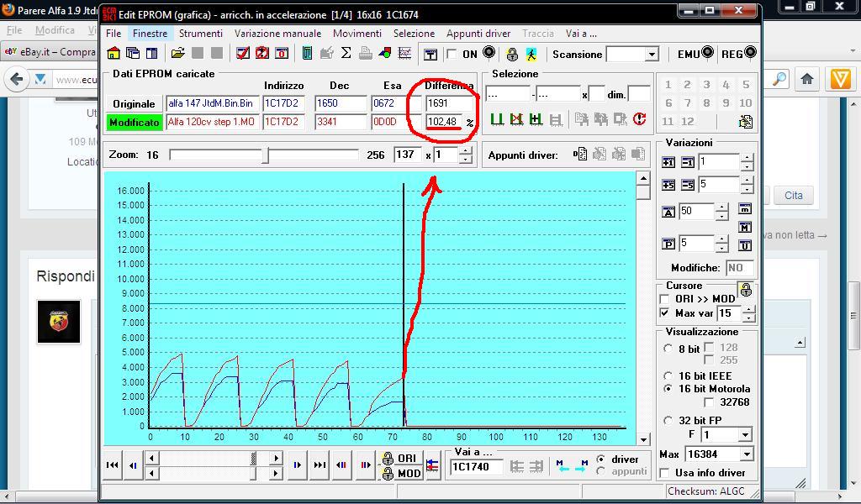861x504 pixels.
Task: Increase the Max var 15 stepper
Action: [749, 310]
